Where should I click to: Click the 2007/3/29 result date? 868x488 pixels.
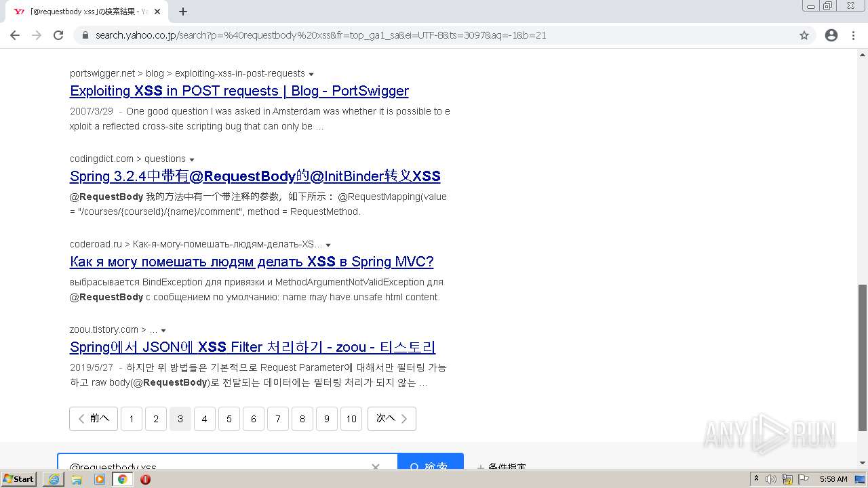(92, 111)
